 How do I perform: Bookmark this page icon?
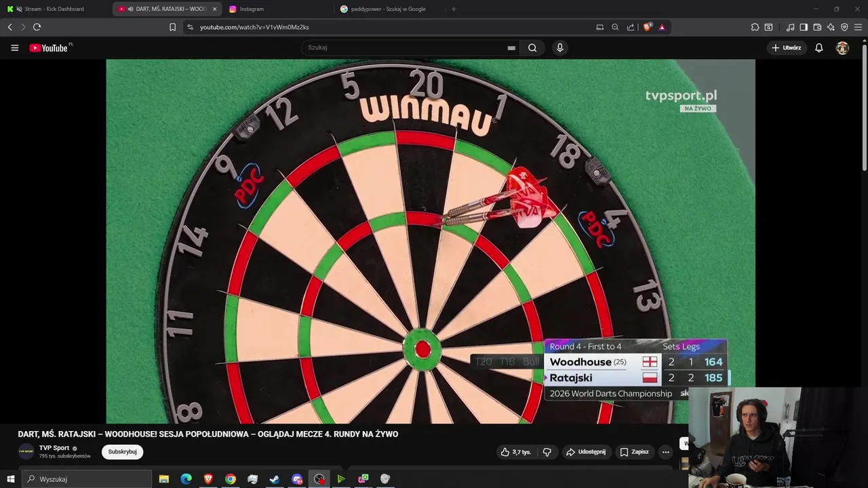172,27
